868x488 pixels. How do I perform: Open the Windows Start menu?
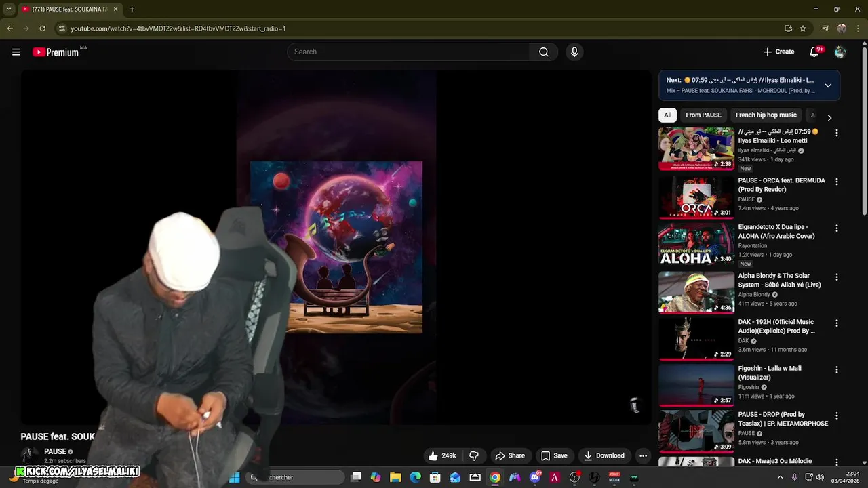235,477
